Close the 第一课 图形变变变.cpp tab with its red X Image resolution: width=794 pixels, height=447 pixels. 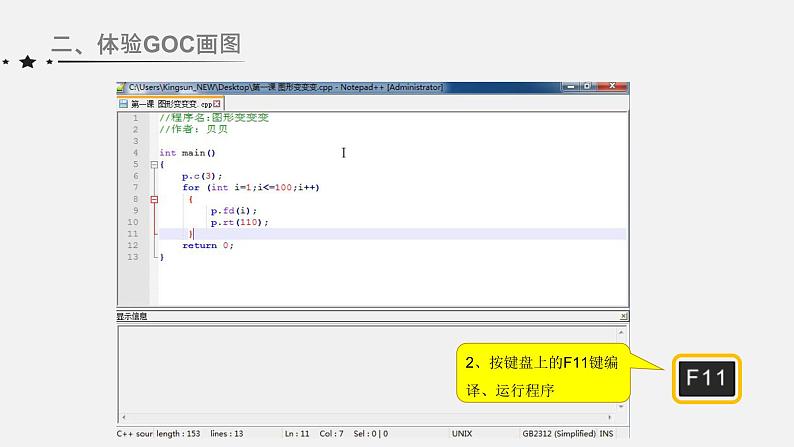pyautogui.click(x=217, y=104)
